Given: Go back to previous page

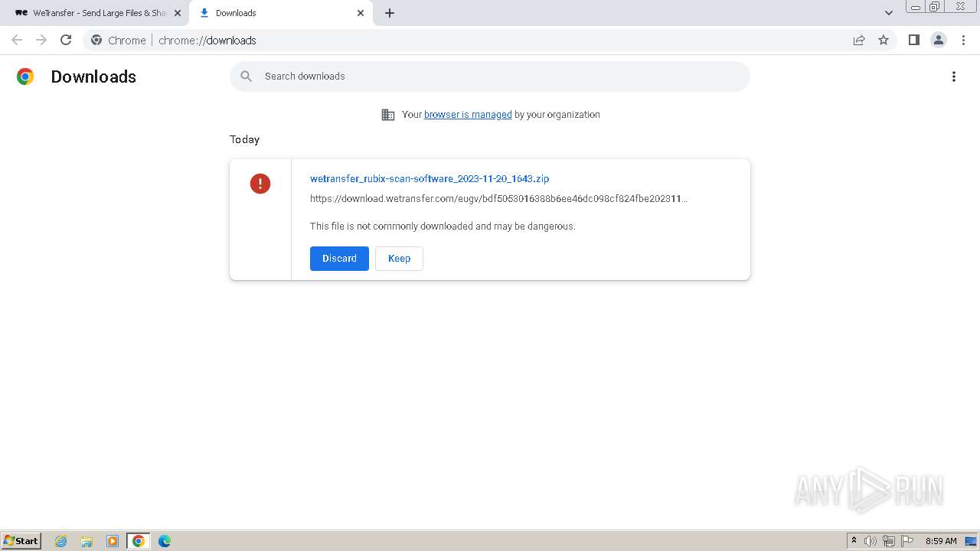Looking at the screenshot, I should pyautogui.click(x=17, y=40).
